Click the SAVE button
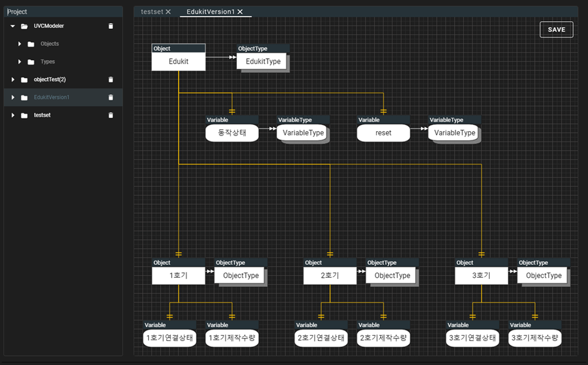This screenshot has width=588, height=365. pyautogui.click(x=556, y=29)
